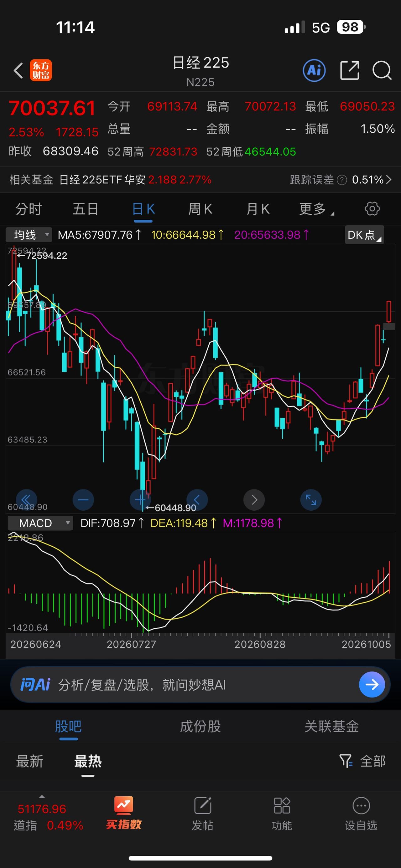Sort posts by 最热
This screenshot has height=868, width=401.
click(x=88, y=761)
